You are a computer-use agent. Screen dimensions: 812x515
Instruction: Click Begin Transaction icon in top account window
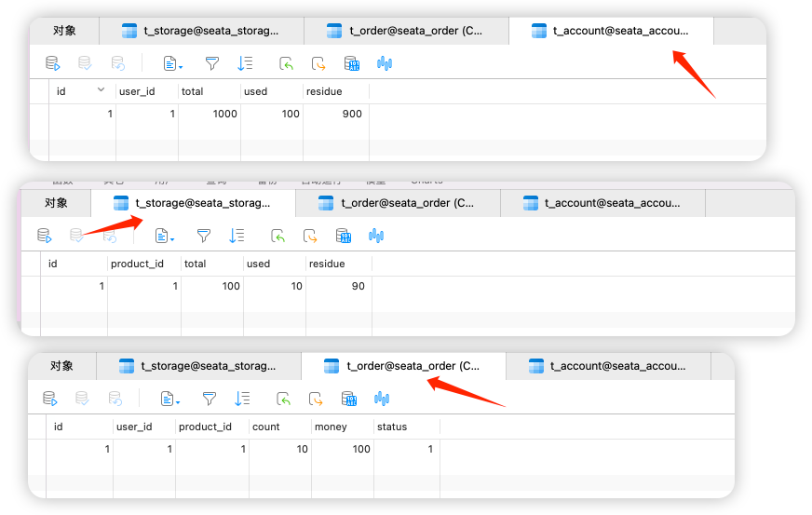52,63
